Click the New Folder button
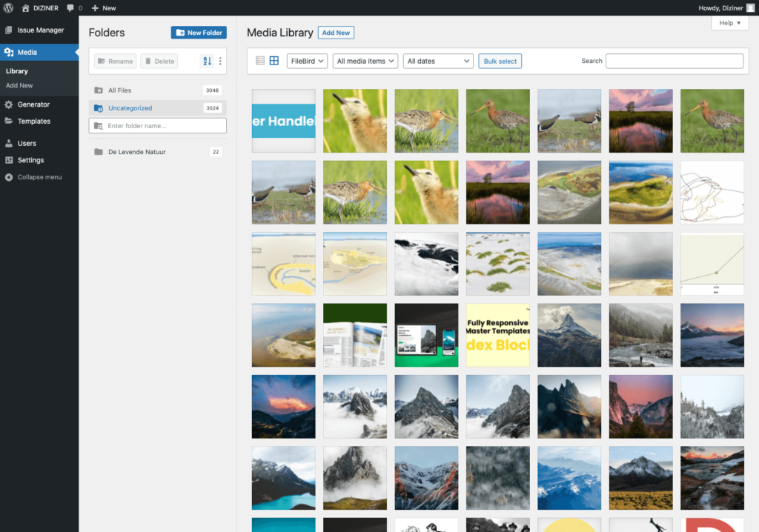 (199, 33)
